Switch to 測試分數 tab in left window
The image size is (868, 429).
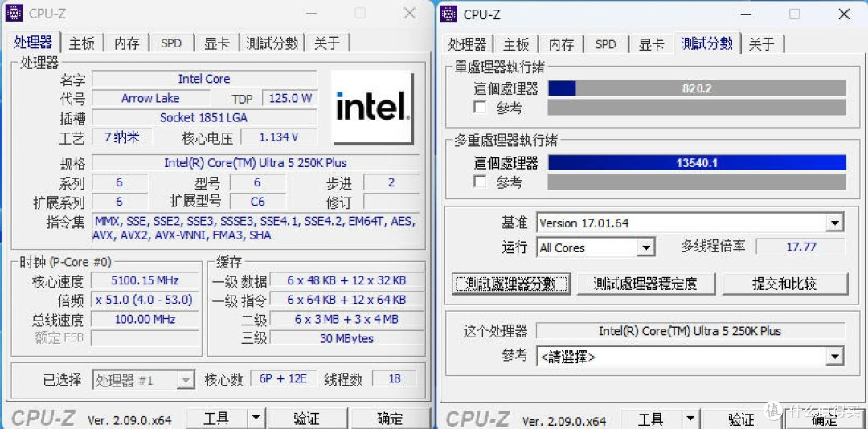272,43
